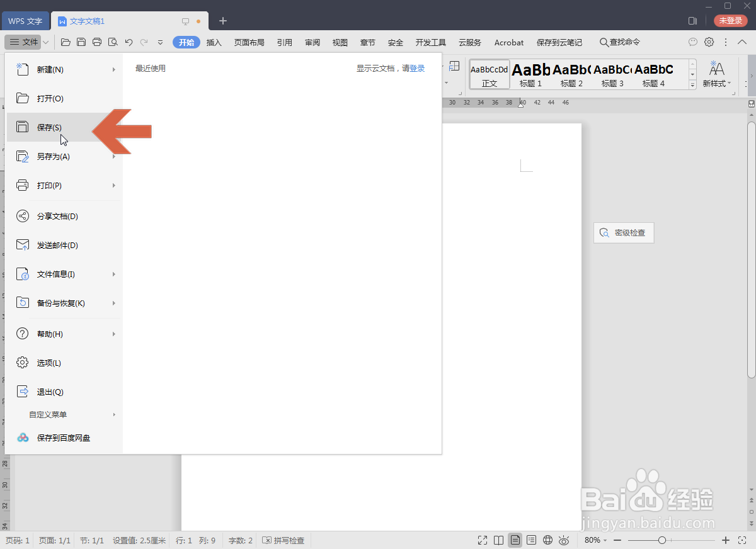This screenshot has width=756, height=549.
Task: Switch to outline view icon
Action: pyautogui.click(x=532, y=540)
